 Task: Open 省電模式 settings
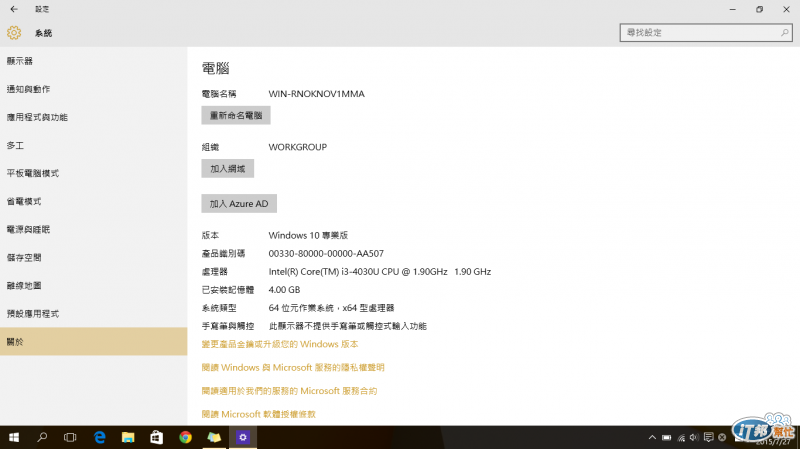93,202
